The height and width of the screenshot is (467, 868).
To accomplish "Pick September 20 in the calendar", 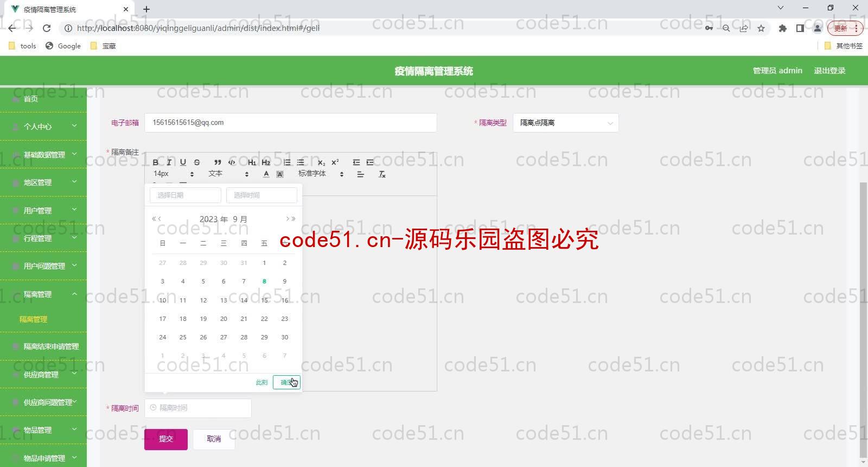I will (224, 319).
